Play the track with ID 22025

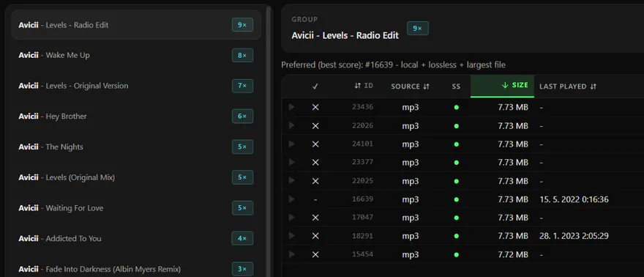(291, 180)
